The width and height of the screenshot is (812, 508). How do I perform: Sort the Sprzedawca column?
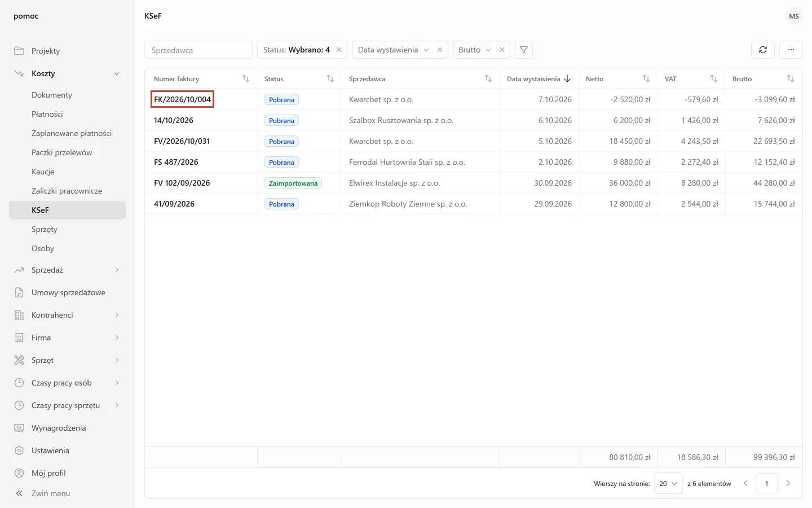pos(488,79)
